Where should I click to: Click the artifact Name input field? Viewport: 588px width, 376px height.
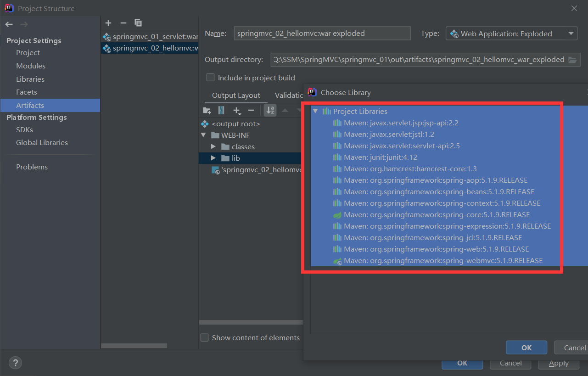pyautogui.click(x=322, y=33)
